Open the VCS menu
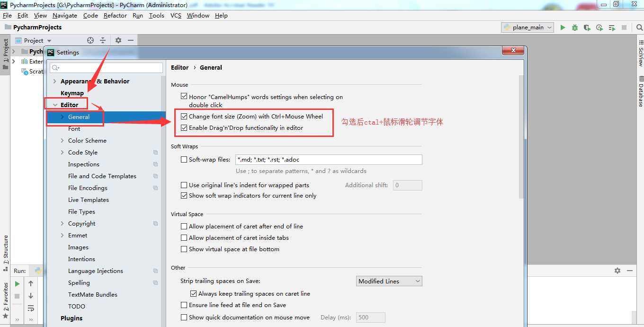Viewport: 644px width, 327px height. pyautogui.click(x=176, y=16)
